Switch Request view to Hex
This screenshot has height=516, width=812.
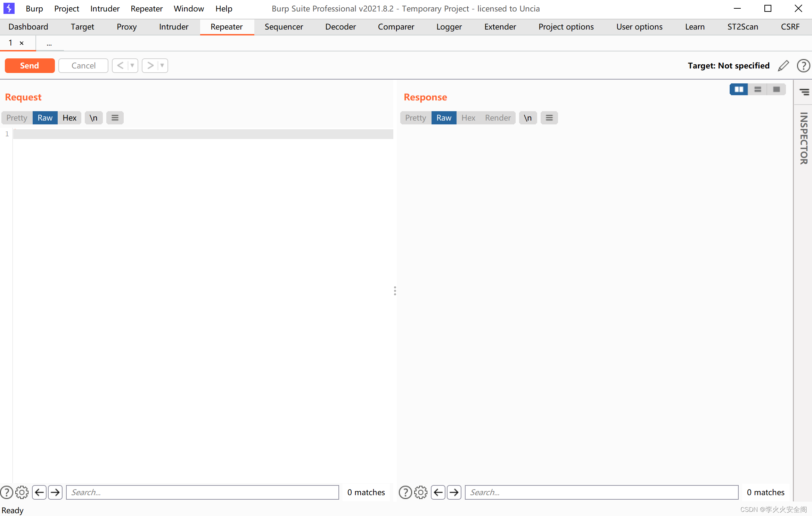[x=69, y=118]
